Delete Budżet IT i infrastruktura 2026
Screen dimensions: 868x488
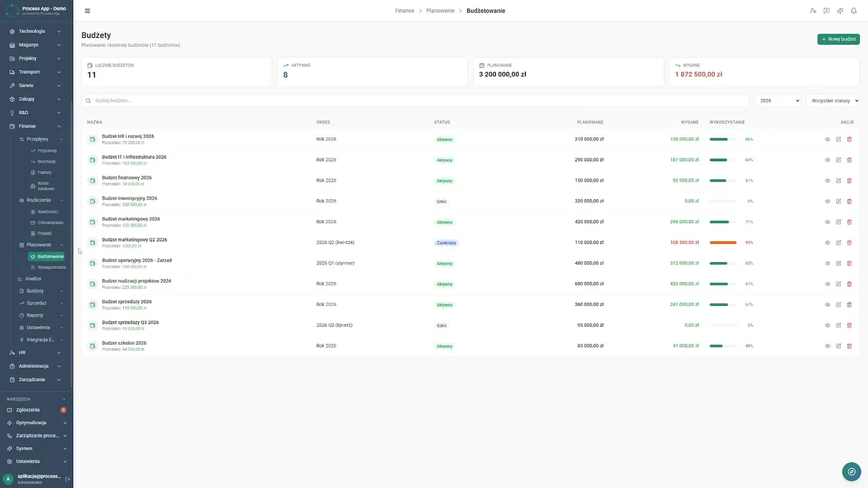click(849, 160)
